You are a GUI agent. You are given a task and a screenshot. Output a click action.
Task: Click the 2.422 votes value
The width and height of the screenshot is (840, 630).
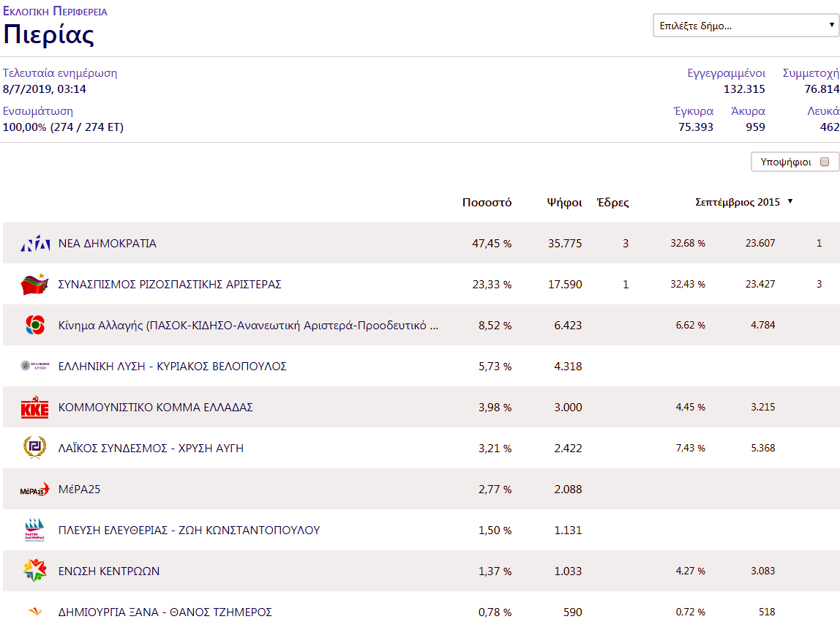(x=568, y=449)
